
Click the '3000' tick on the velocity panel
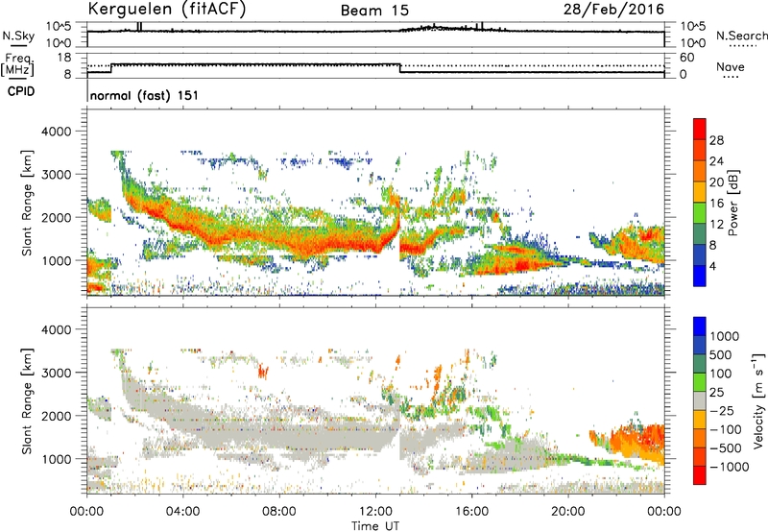[57, 373]
